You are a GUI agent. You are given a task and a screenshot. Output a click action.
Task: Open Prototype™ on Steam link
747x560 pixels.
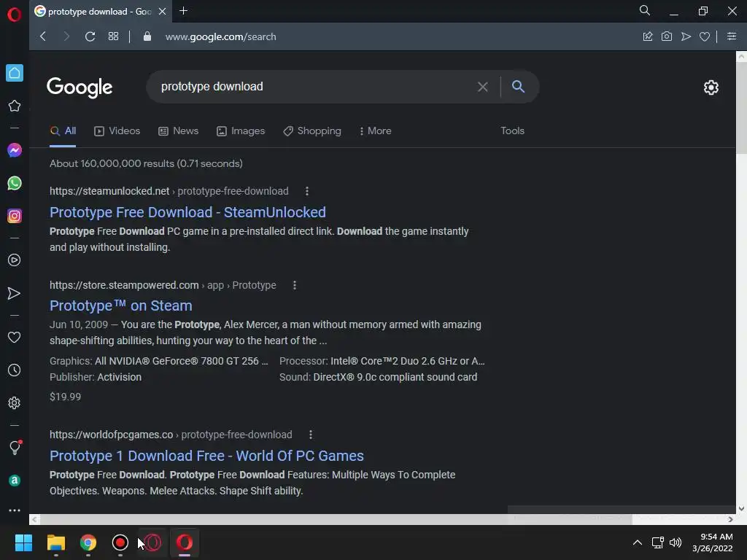point(121,306)
